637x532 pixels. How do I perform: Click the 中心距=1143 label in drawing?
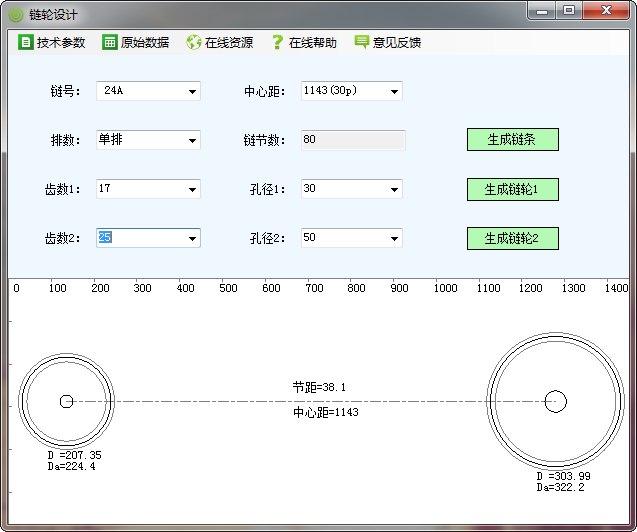pyautogui.click(x=326, y=412)
